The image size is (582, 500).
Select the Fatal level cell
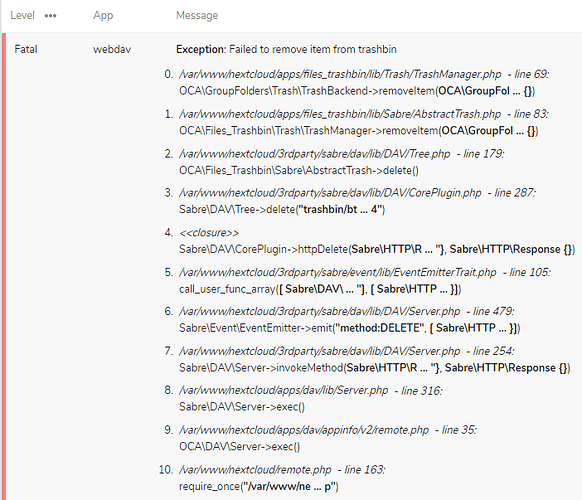[x=26, y=49]
